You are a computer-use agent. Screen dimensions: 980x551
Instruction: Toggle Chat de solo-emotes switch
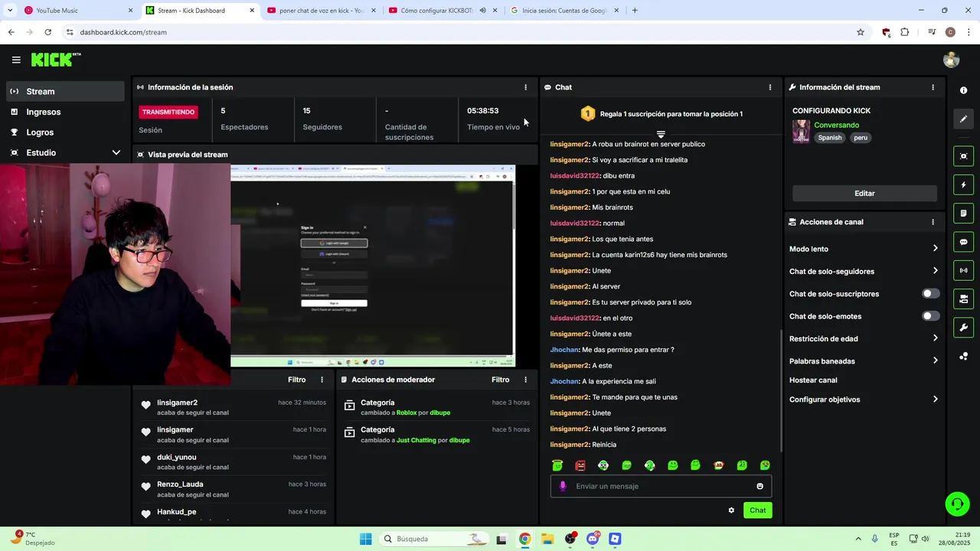(x=930, y=316)
